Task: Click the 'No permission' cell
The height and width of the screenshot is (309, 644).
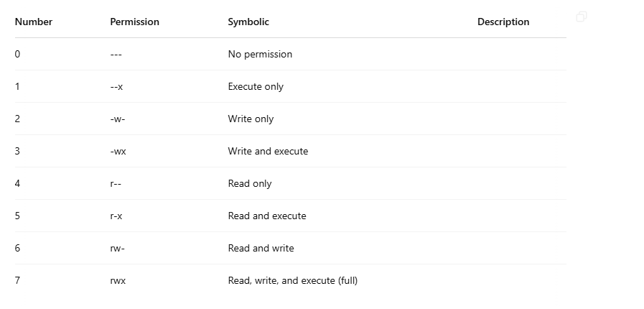Action: pyautogui.click(x=260, y=54)
